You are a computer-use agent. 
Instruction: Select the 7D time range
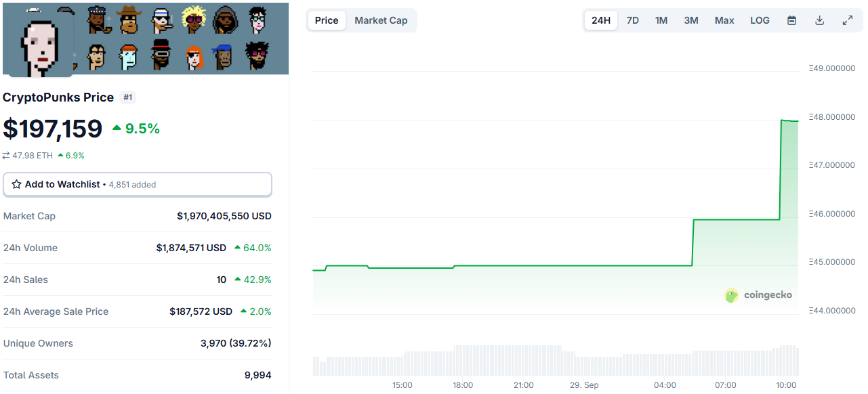[632, 20]
